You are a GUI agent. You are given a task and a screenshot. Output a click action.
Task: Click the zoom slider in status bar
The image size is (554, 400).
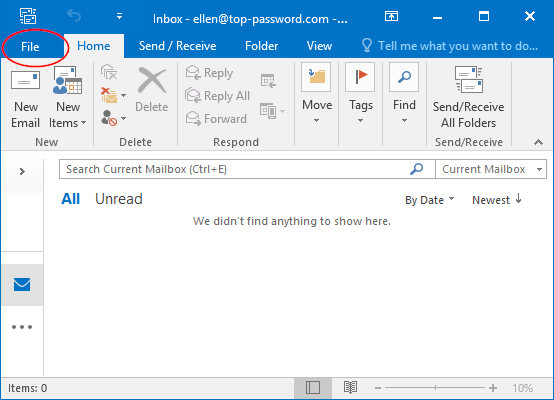coord(435,388)
